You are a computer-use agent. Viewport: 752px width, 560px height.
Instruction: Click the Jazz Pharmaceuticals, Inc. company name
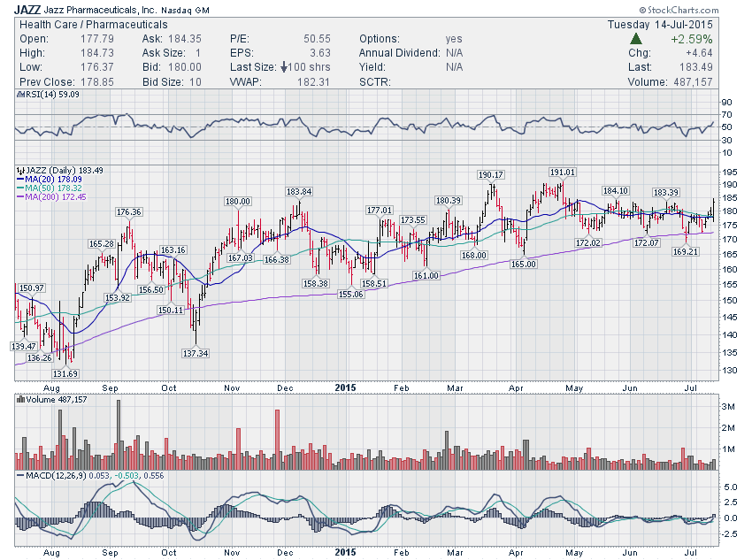(x=101, y=10)
